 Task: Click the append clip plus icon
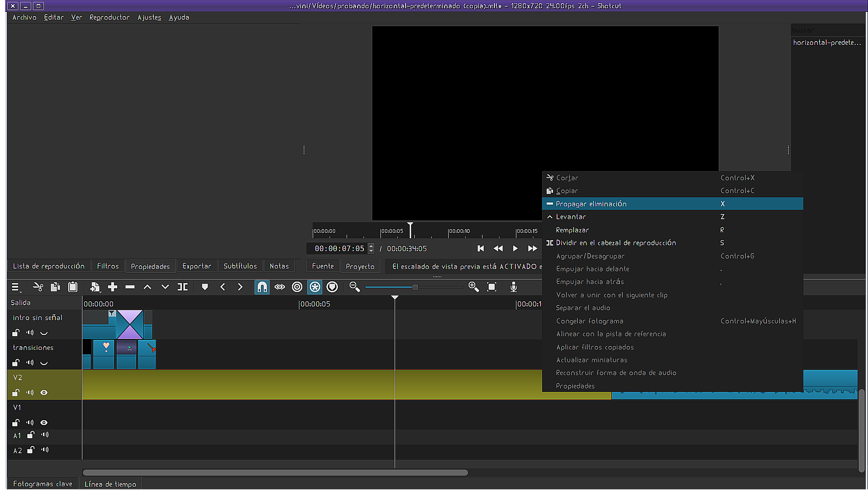coord(113,287)
